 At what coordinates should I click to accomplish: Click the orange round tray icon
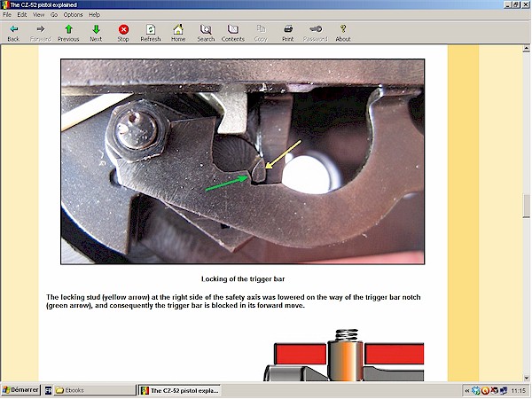(x=485, y=391)
